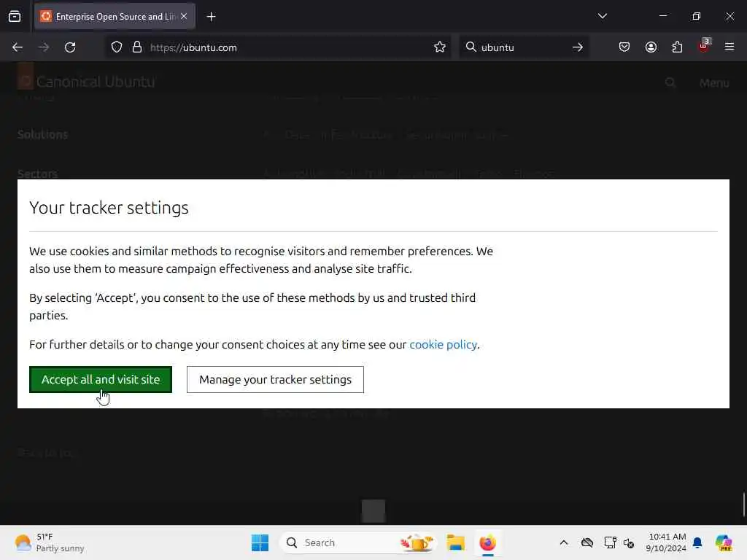This screenshot has width=747, height=560.
Task: Open uBlock Origin extension icon
Action: tap(704, 47)
